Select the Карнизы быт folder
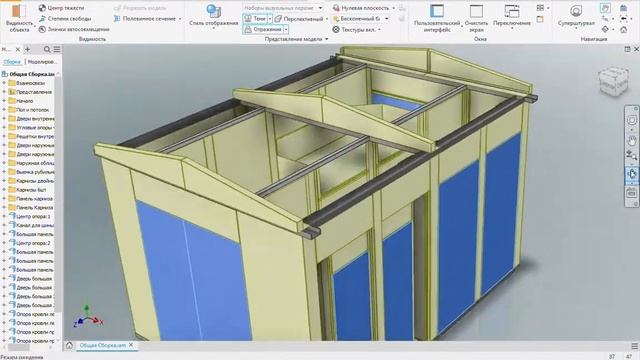640x360 pixels. [x=27, y=190]
